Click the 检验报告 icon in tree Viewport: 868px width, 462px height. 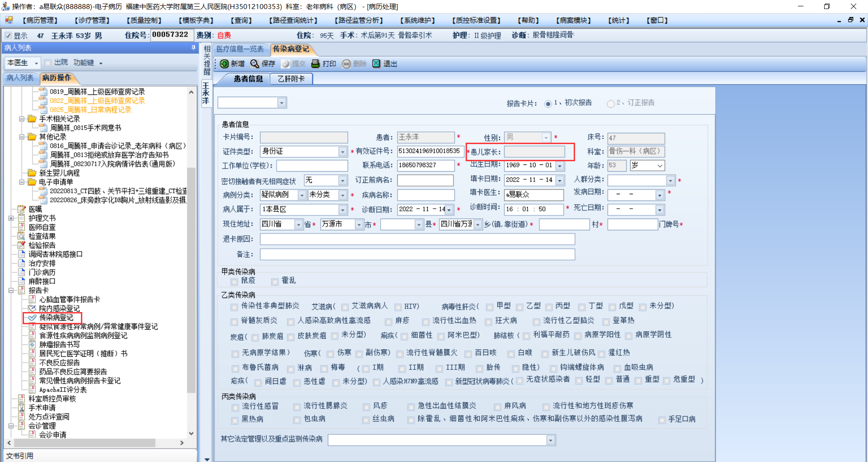22,245
